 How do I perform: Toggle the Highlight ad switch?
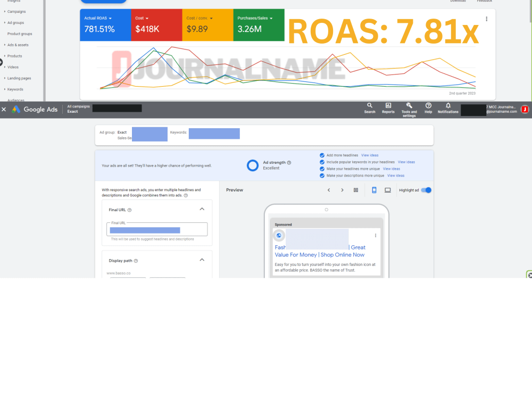pyautogui.click(x=426, y=190)
